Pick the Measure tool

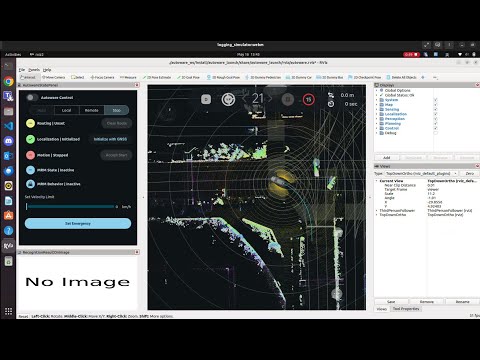click(x=128, y=77)
